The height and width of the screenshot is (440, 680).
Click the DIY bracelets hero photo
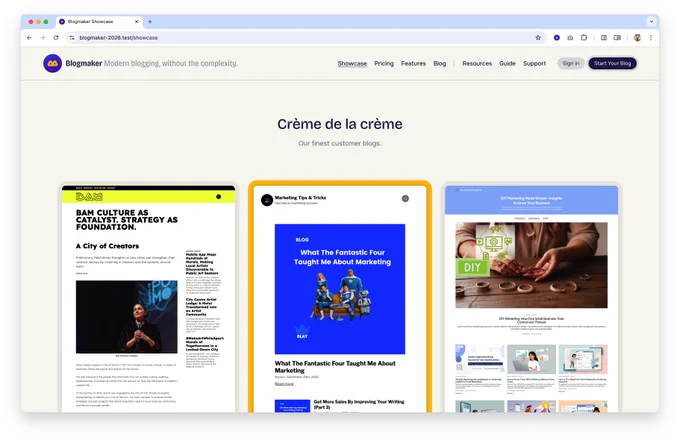point(531,265)
